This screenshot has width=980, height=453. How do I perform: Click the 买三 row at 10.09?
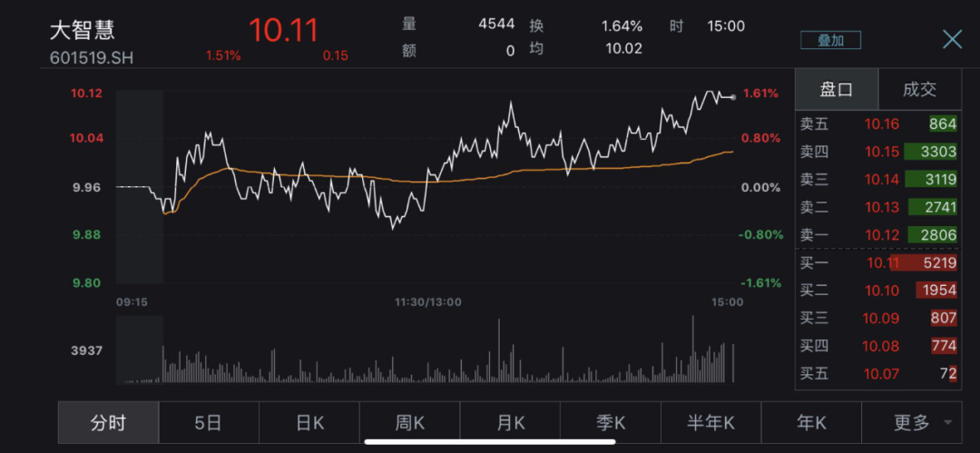click(878, 319)
